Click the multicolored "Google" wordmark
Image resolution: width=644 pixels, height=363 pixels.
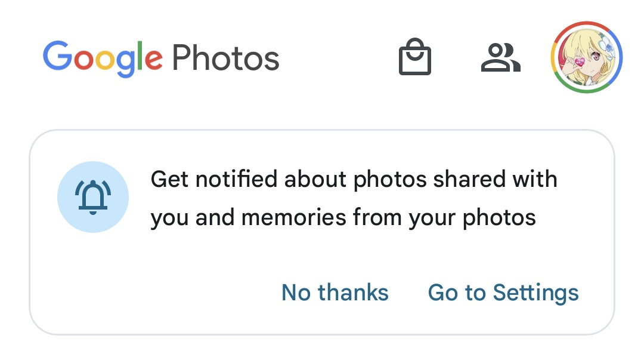coord(103,59)
